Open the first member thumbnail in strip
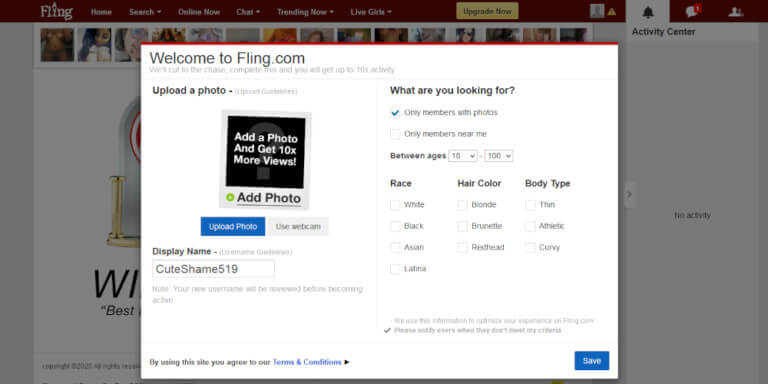The height and width of the screenshot is (384, 768). point(57,45)
